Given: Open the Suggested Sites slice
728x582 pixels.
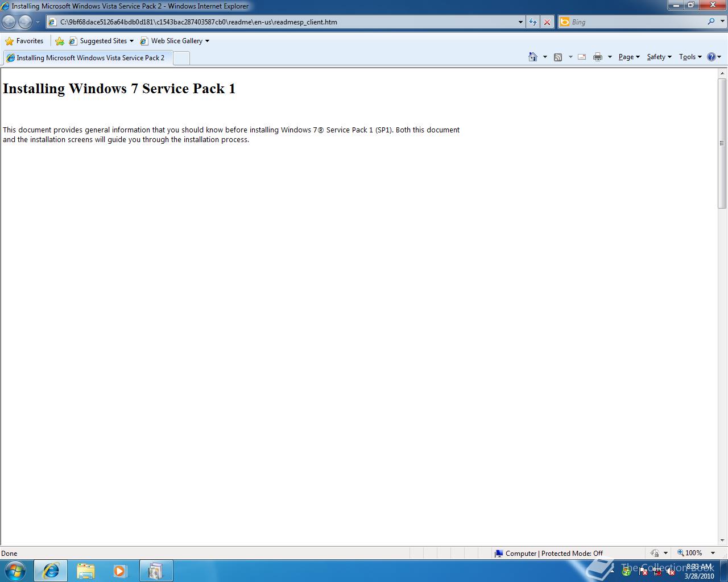Looking at the screenshot, I should pyautogui.click(x=101, y=41).
